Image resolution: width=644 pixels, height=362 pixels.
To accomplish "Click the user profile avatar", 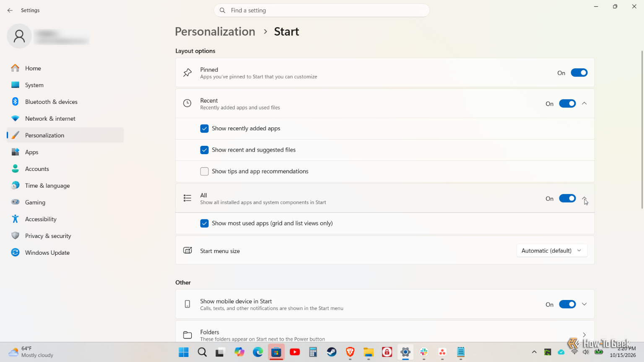I will tap(19, 36).
